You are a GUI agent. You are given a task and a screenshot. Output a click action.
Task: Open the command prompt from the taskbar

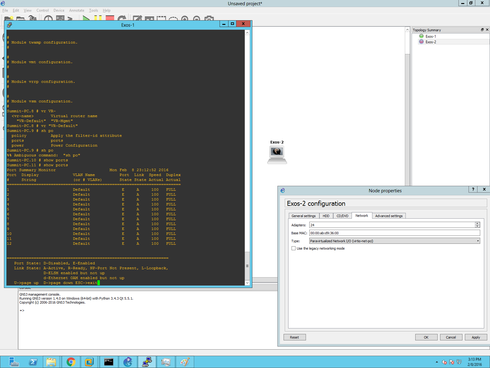click(108, 362)
